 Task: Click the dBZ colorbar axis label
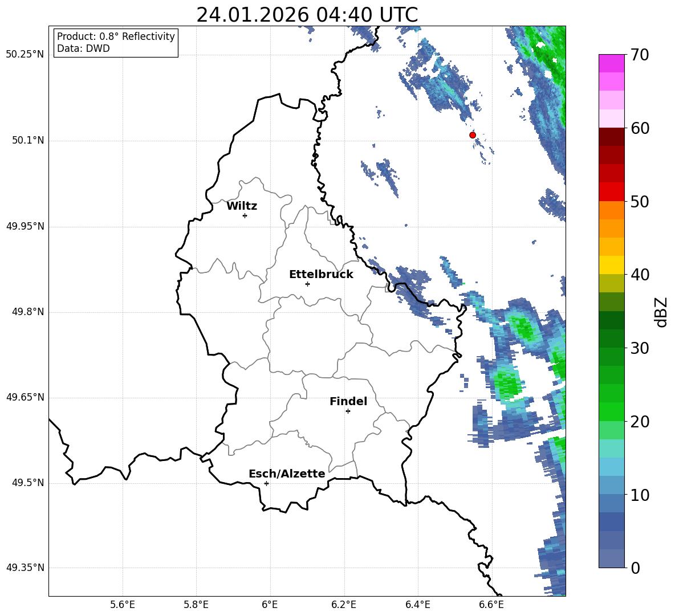662,312
